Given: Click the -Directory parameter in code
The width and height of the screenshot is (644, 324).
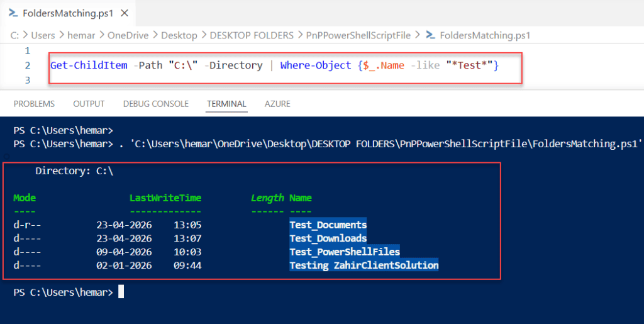Looking at the screenshot, I should coord(232,65).
